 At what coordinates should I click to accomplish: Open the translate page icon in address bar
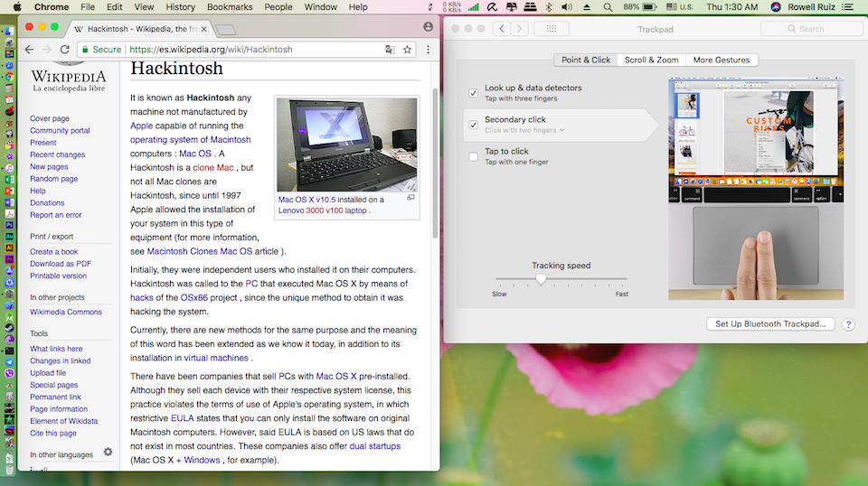[390, 49]
